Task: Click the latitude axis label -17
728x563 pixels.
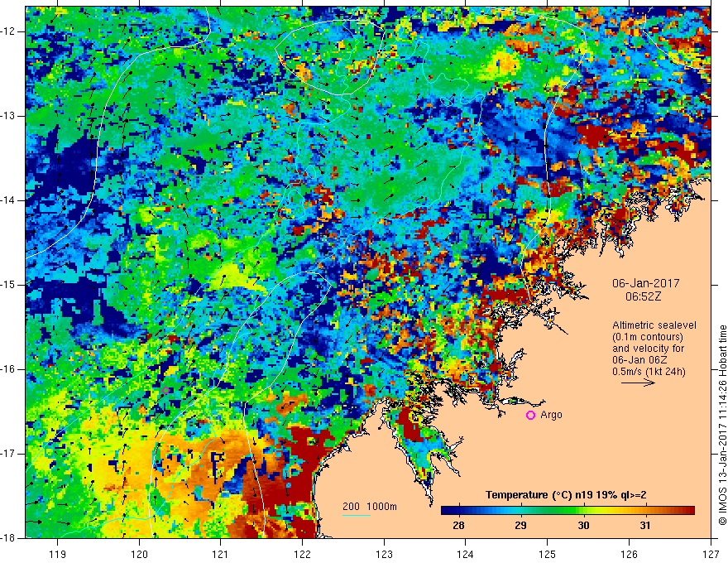Action: coord(9,454)
